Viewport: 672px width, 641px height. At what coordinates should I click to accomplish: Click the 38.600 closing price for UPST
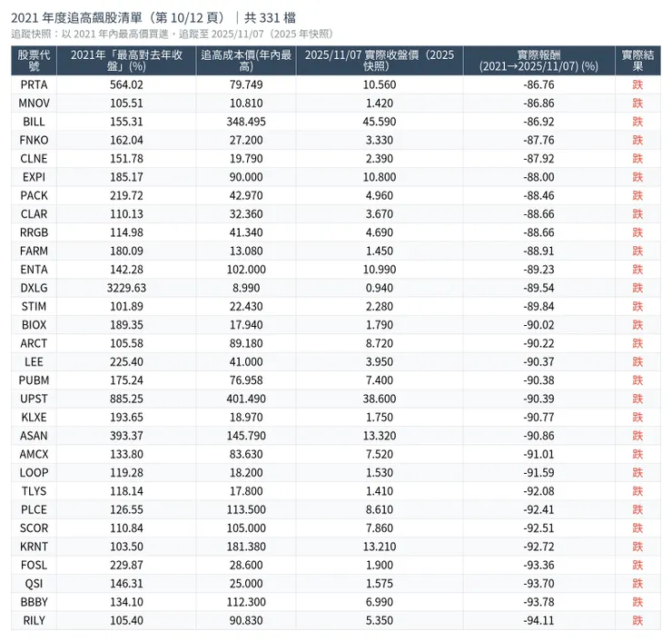coord(380,399)
